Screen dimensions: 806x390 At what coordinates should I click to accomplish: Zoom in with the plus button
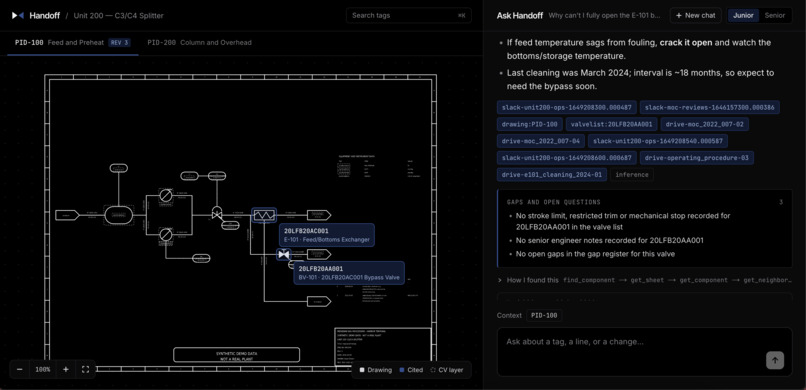pos(66,369)
